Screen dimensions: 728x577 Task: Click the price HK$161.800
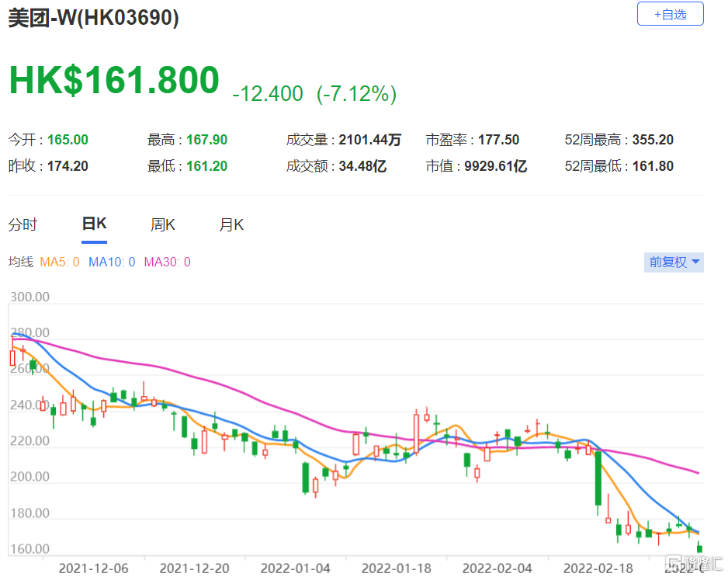pos(114,80)
